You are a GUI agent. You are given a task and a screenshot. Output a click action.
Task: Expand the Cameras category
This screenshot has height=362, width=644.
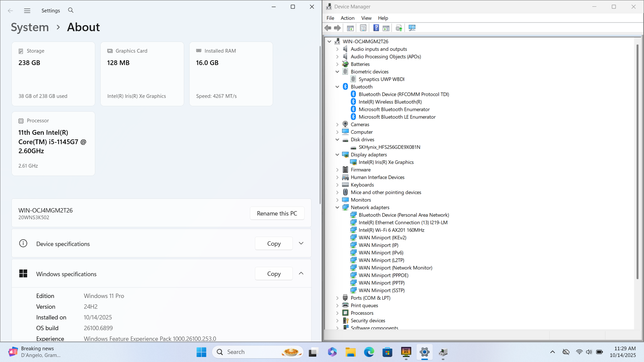337,124
